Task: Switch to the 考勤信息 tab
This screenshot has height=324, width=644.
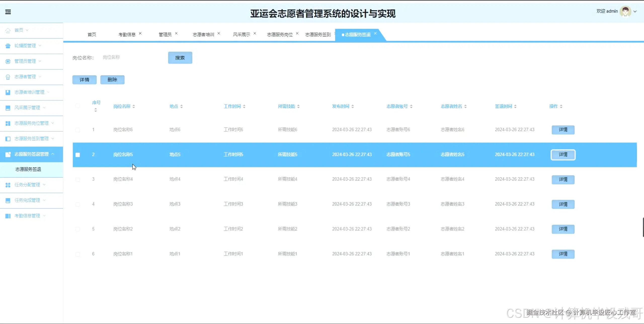Action: 127,34
